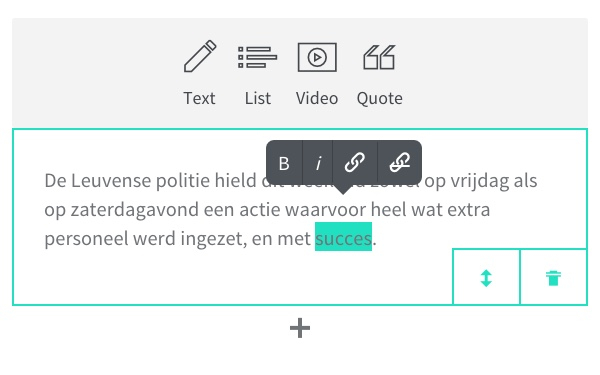Click the reorder up-down arrow handle
This screenshot has height=375, width=600.
pos(486,278)
